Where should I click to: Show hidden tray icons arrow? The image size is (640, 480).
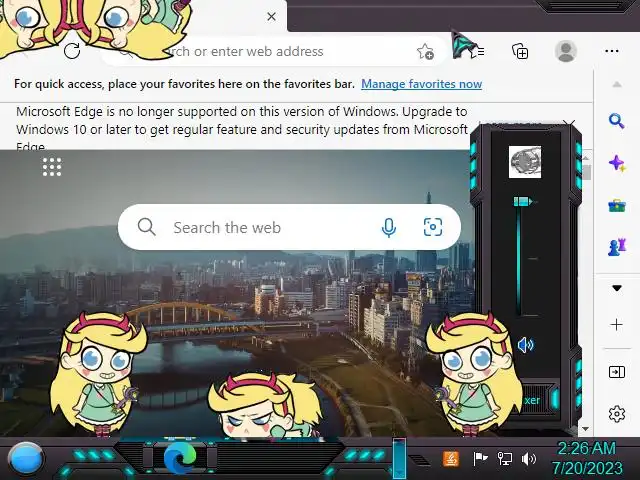point(419,460)
